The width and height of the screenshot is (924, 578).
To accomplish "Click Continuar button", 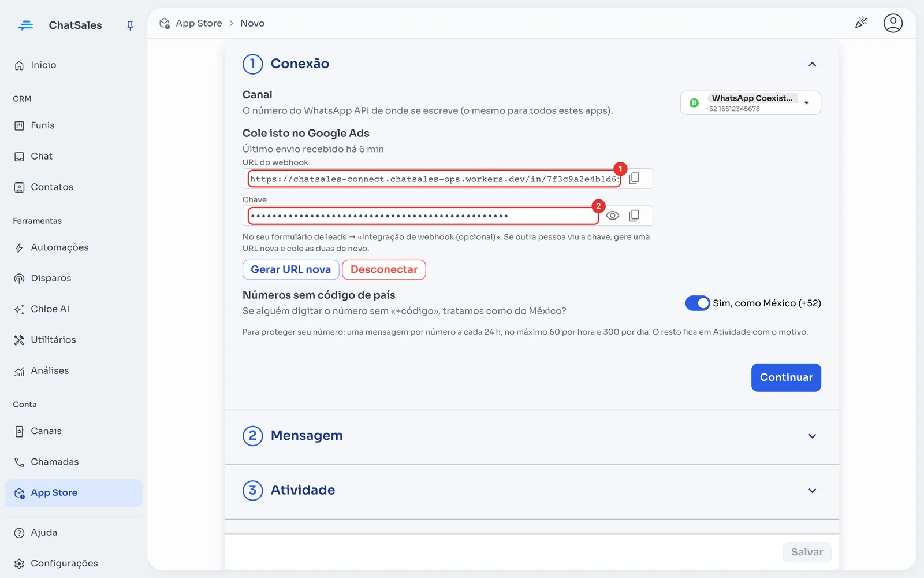I will click(x=786, y=377).
